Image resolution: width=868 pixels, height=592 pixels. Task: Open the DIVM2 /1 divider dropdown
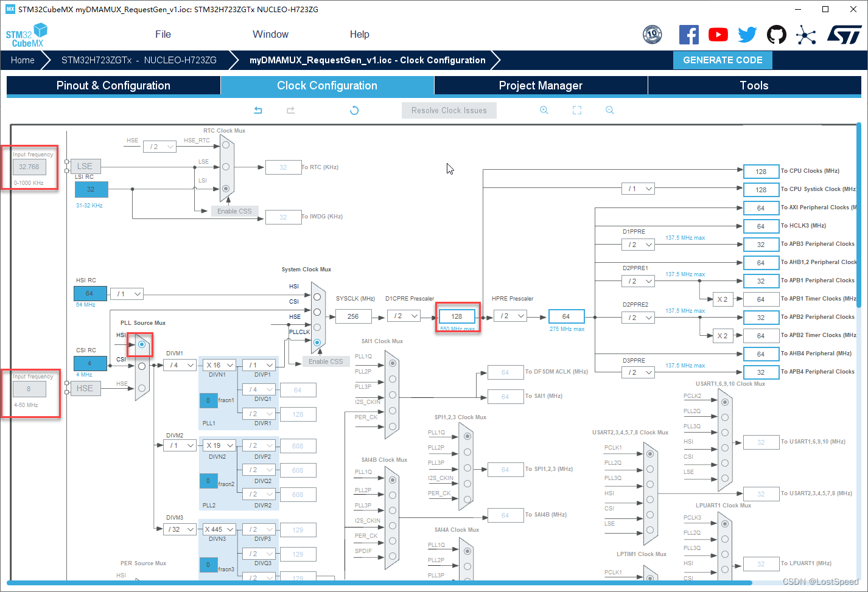(x=180, y=445)
